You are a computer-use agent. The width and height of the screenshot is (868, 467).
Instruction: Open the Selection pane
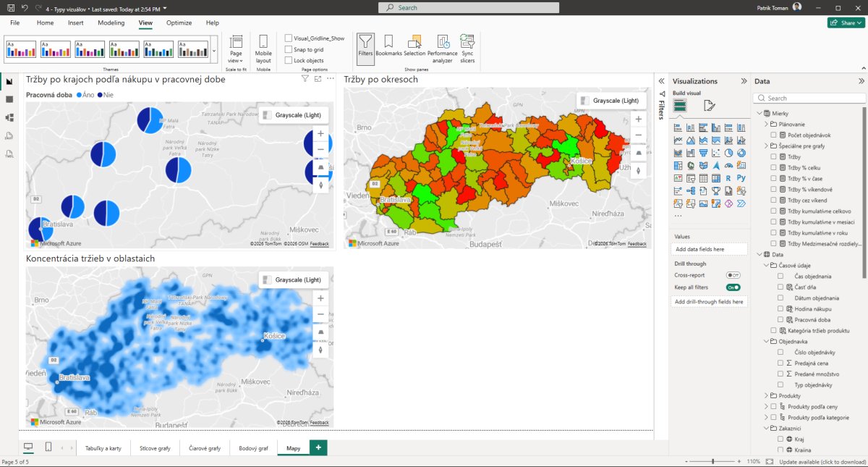tap(414, 46)
